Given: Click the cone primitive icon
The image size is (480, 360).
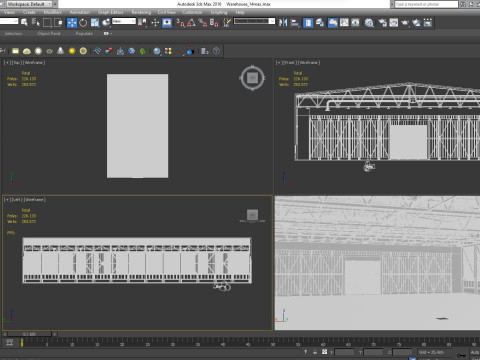Looking at the screenshot, I should pos(60,51).
